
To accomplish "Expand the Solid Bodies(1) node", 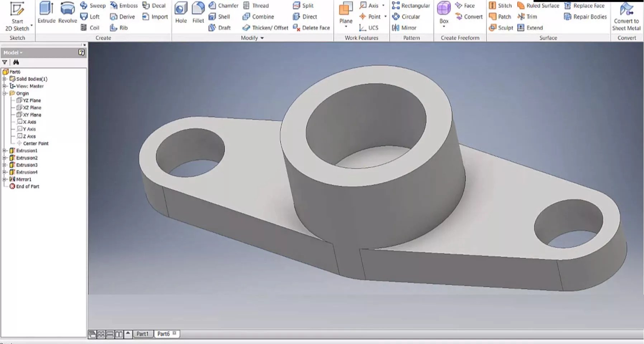I will (x=4, y=79).
